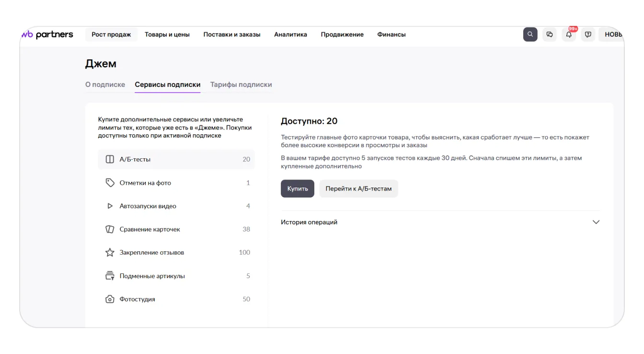The width and height of the screenshot is (644, 354).
Task: Expand История операций with chevron arrow
Action: (596, 222)
